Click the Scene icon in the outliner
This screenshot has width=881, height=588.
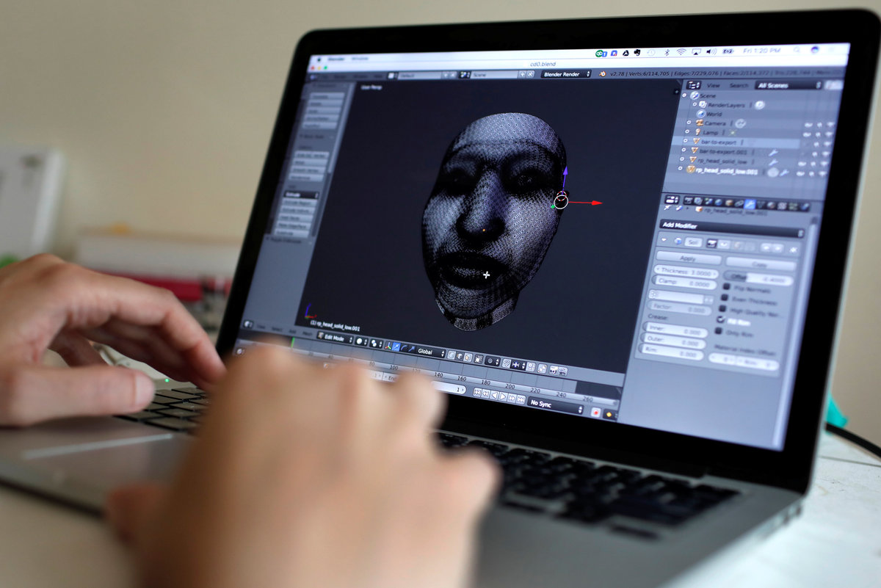[x=695, y=95]
